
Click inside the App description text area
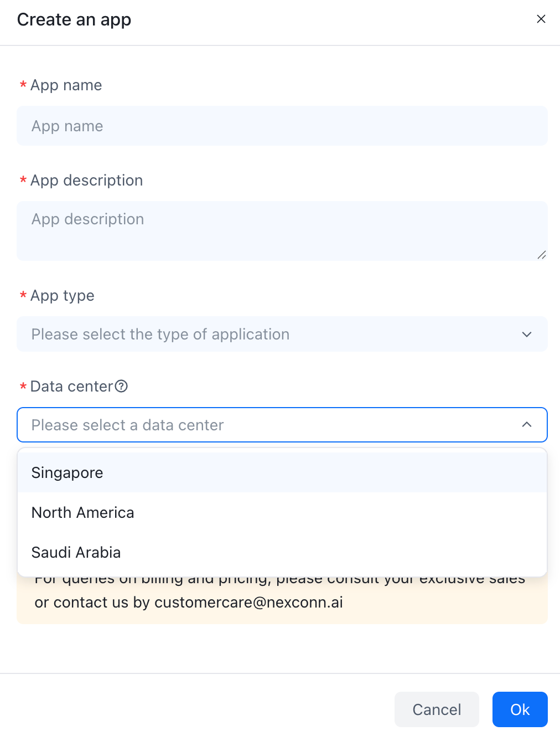coord(282,230)
